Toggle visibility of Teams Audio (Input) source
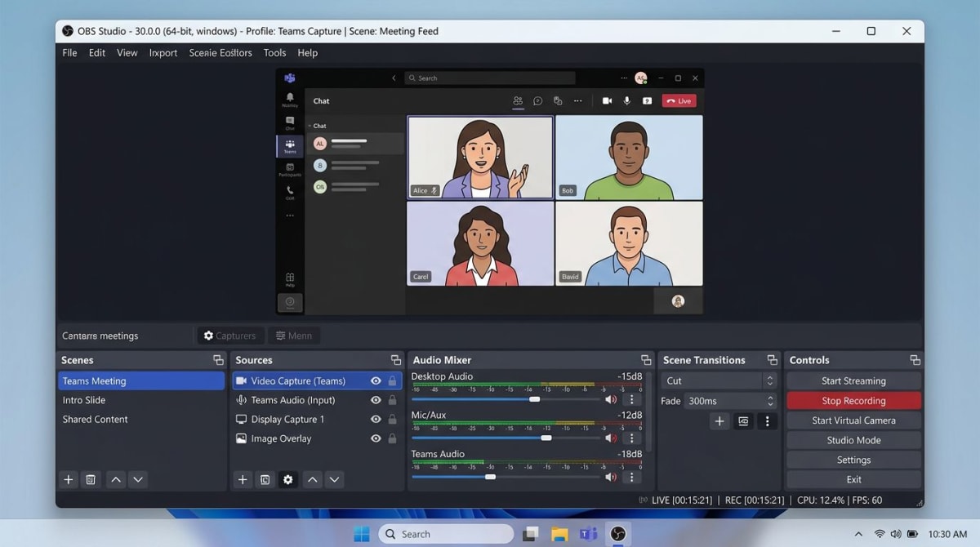The height and width of the screenshot is (547, 980). tap(376, 400)
